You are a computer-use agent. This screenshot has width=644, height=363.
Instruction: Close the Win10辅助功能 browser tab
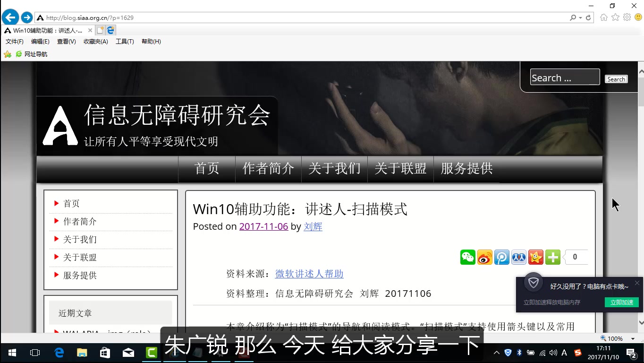pos(90,30)
